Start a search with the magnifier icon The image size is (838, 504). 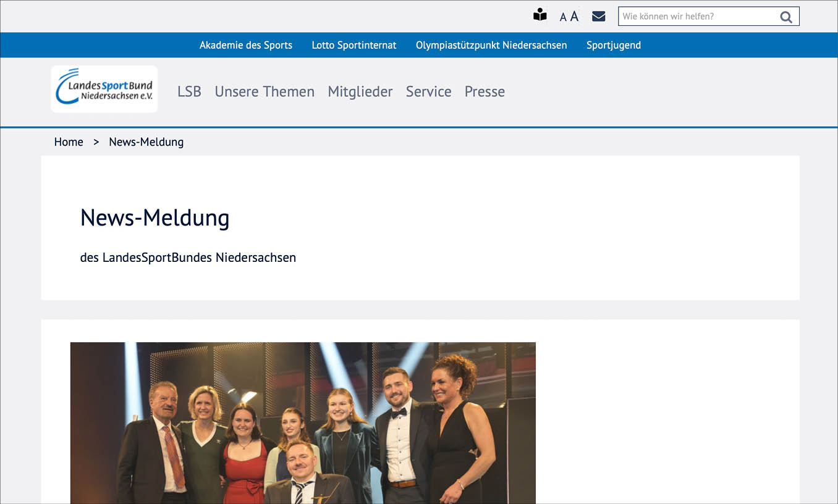pyautogui.click(x=785, y=17)
